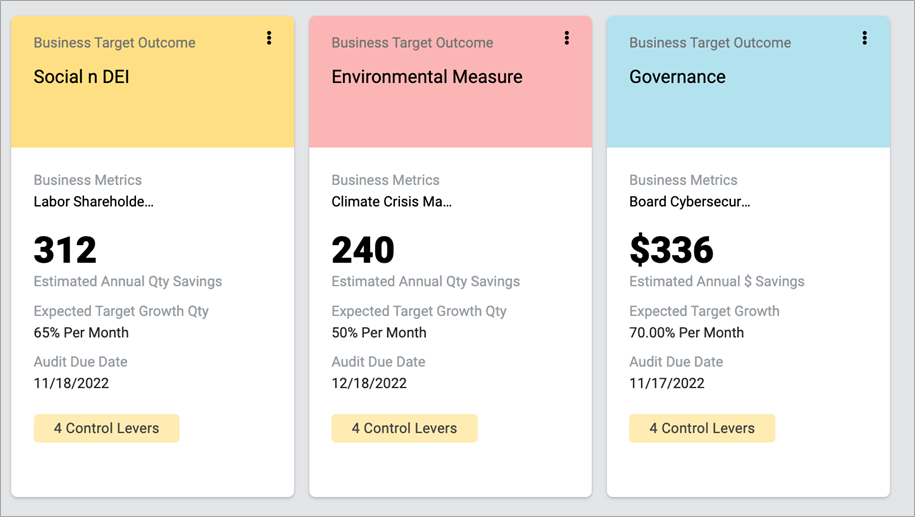Click the Social n DEI card title
Image resolution: width=915 pixels, height=517 pixels.
tap(82, 77)
